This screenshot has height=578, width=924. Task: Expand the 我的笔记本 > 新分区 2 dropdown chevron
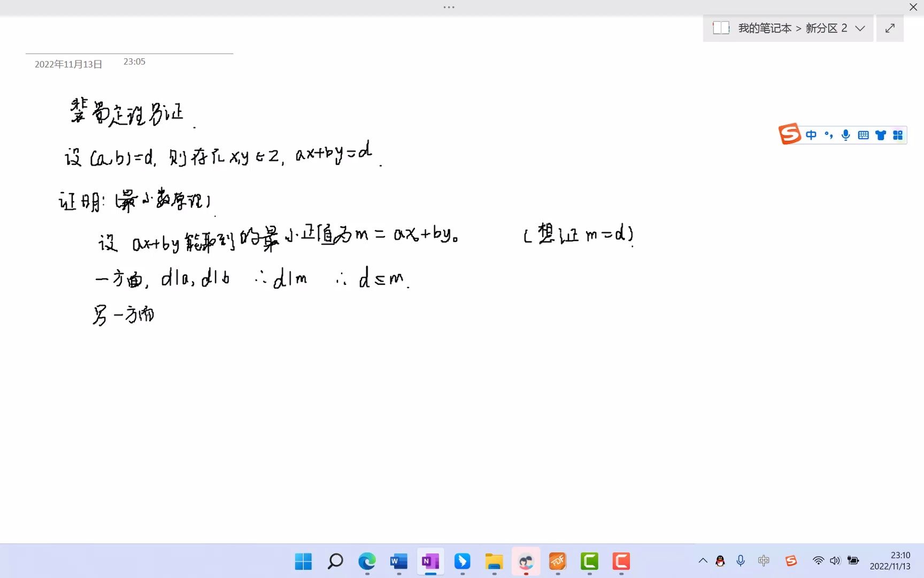click(860, 28)
